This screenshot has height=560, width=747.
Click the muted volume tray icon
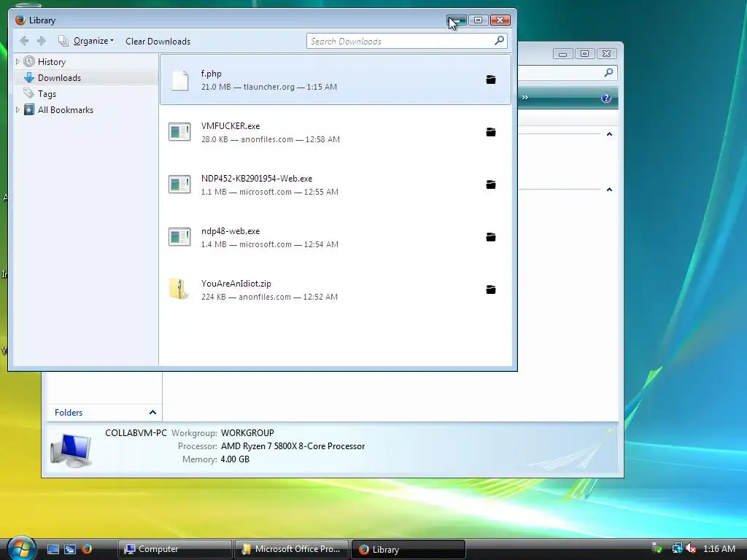(691, 548)
